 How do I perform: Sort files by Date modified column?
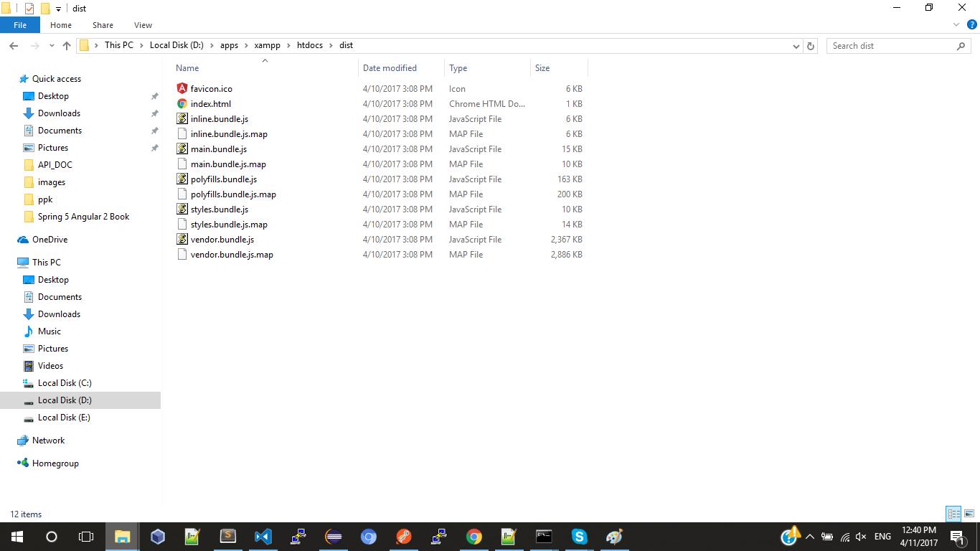point(390,68)
